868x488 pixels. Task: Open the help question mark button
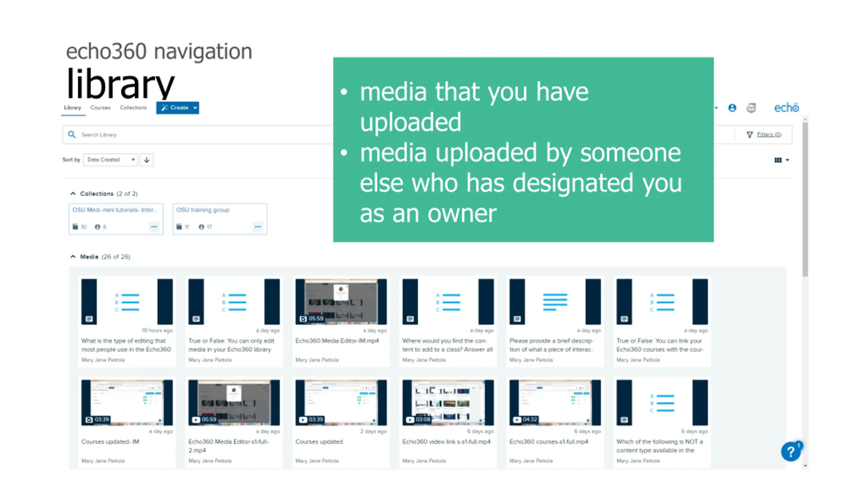791,451
